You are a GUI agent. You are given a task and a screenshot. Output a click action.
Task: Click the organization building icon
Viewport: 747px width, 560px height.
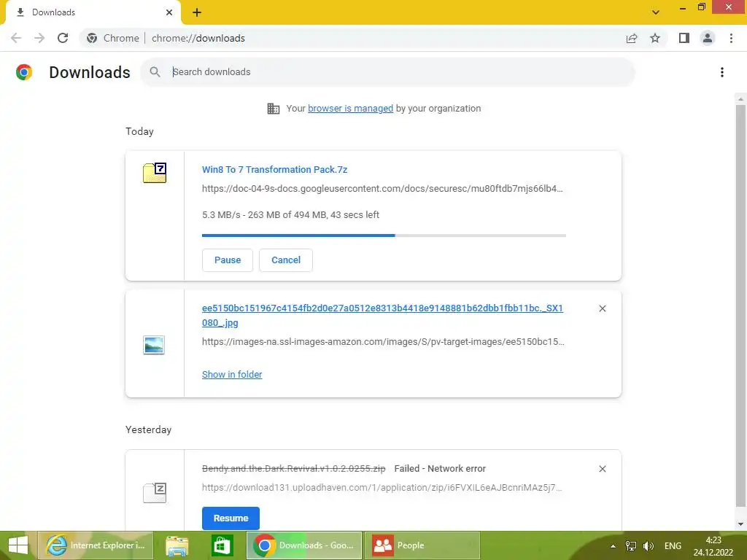[274, 109]
